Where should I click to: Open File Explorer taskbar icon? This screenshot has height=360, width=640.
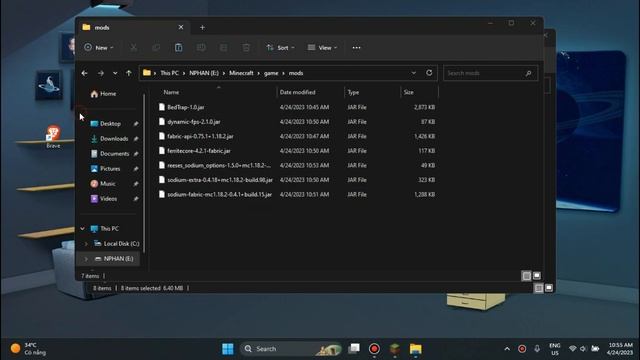[x=416, y=349]
